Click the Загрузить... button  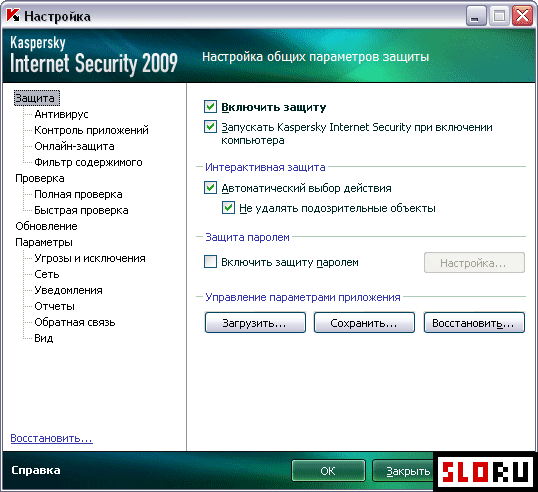tap(255, 323)
